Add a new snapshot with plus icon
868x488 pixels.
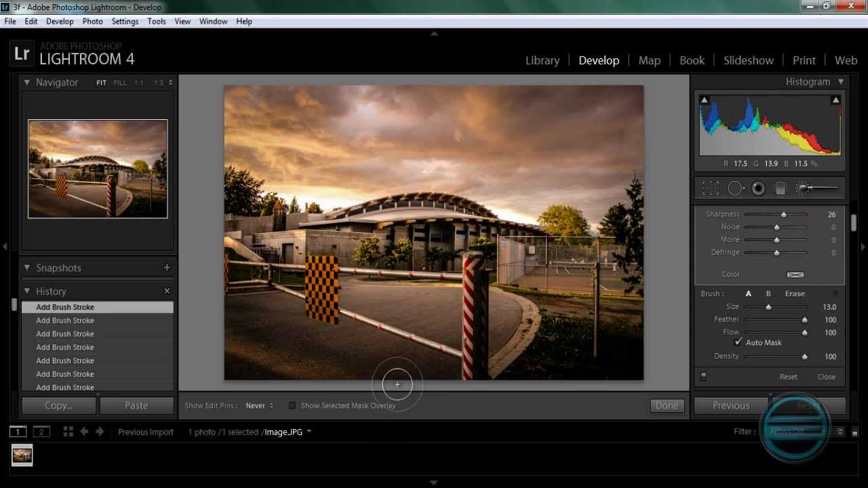tap(167, 268)
